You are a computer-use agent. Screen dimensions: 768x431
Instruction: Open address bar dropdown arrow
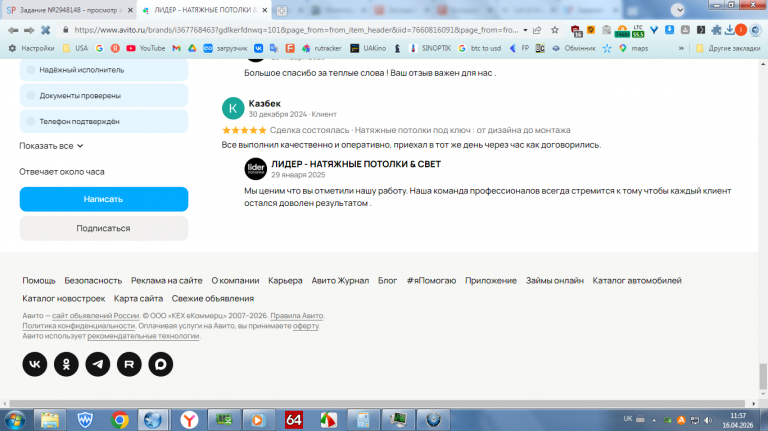(x=525, y=30)
